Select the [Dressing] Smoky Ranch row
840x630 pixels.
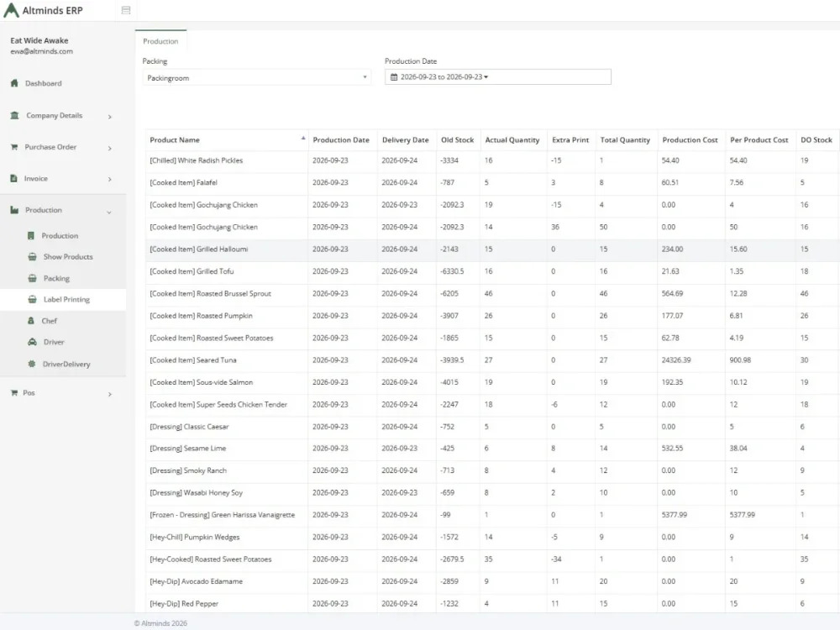tap(491, 471)
